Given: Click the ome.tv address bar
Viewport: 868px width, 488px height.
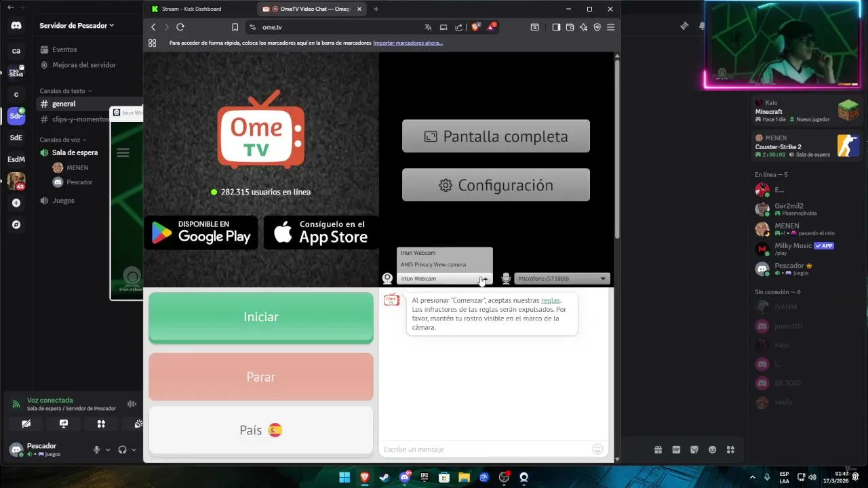Looking at the screenshot, I should [339, 27].
